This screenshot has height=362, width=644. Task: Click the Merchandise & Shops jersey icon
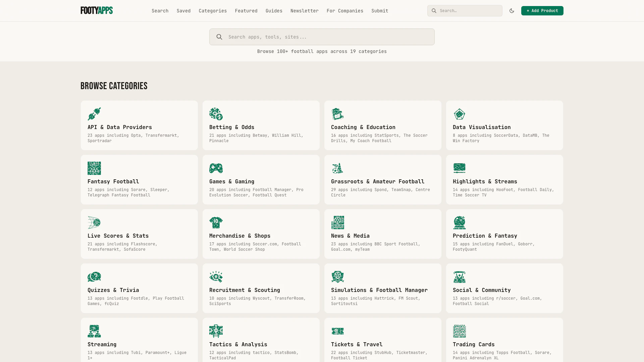[x=216, y=223]
